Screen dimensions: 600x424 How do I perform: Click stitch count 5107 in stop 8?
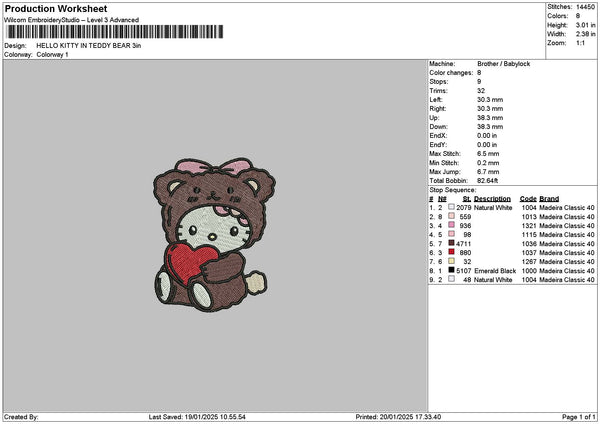[463, 271]
